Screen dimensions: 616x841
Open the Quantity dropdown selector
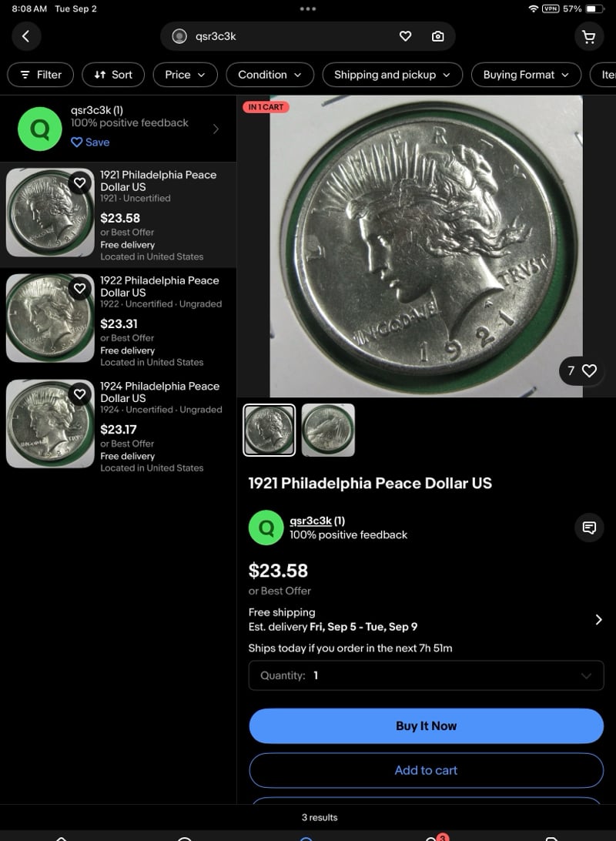(427, 675)
